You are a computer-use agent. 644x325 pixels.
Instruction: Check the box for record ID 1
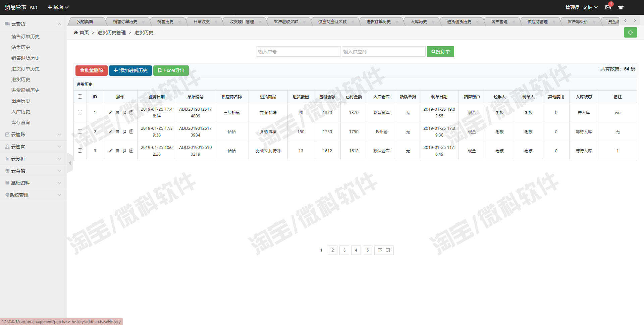[80, 112]
